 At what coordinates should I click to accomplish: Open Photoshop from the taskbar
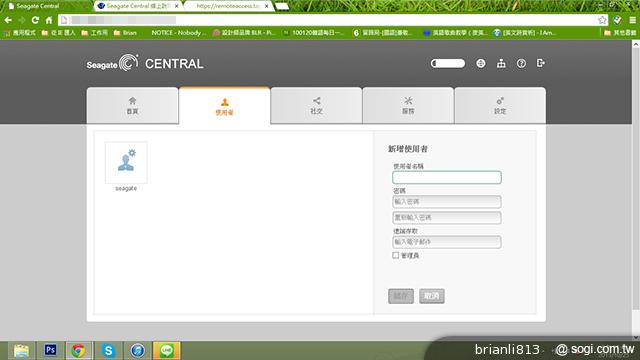[50, 351]
